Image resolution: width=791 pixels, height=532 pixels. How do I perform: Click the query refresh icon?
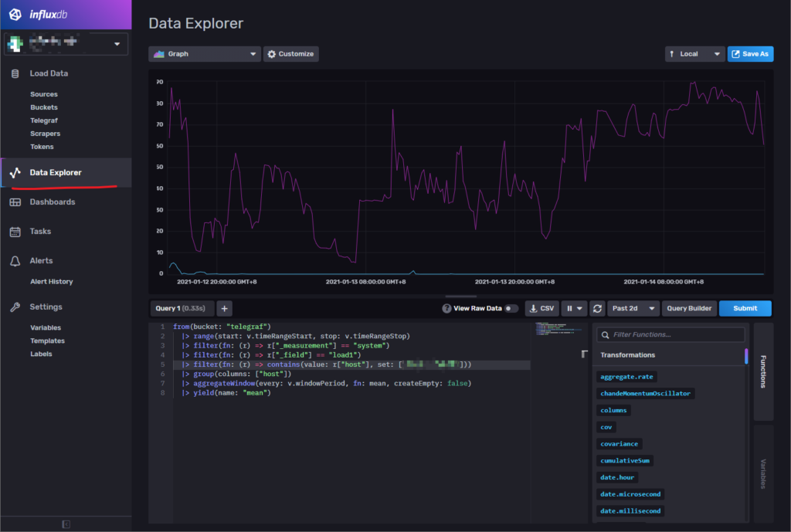point(597,308)
